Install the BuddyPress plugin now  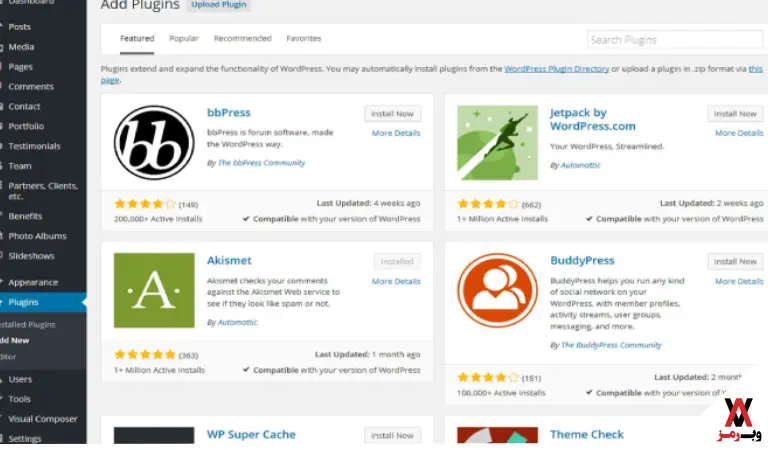coord(735,261)
